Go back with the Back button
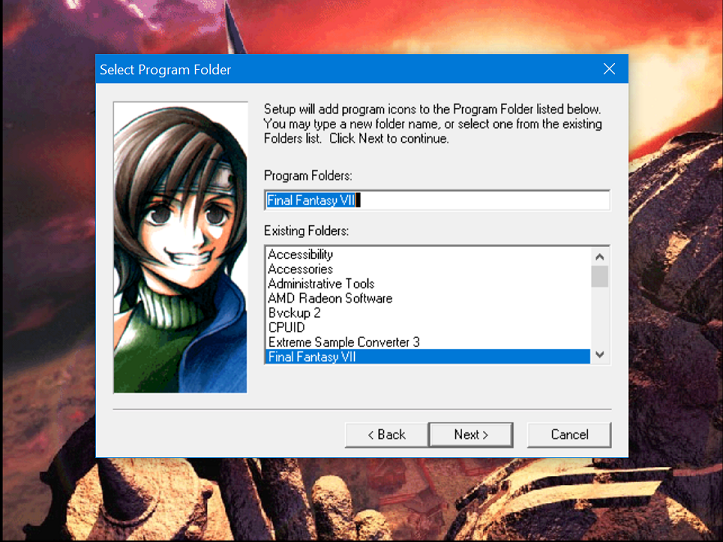Viewport: 723px width, 542px height. 386,435
